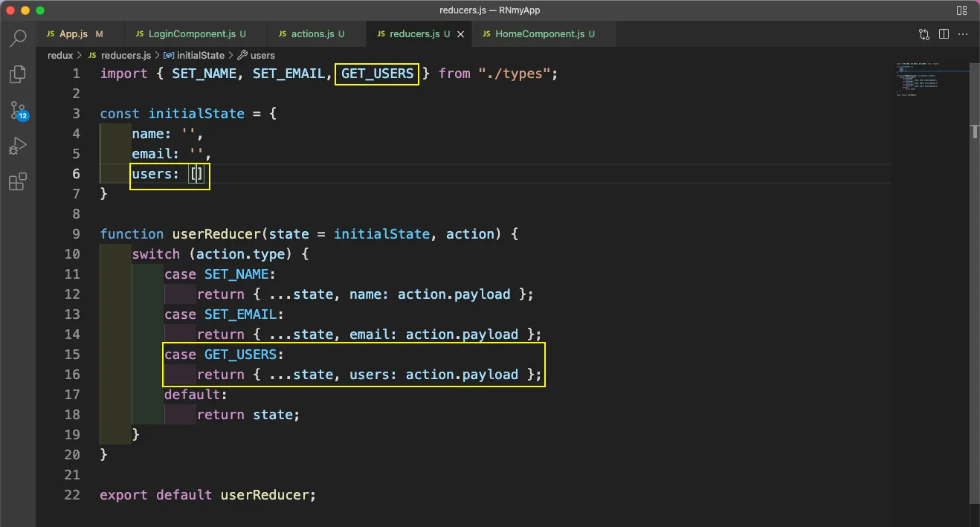Screen dimensions: 980x527
Task: Click "users: action.payload" return line
Action: pyautogui.click(x=433, y=375)
